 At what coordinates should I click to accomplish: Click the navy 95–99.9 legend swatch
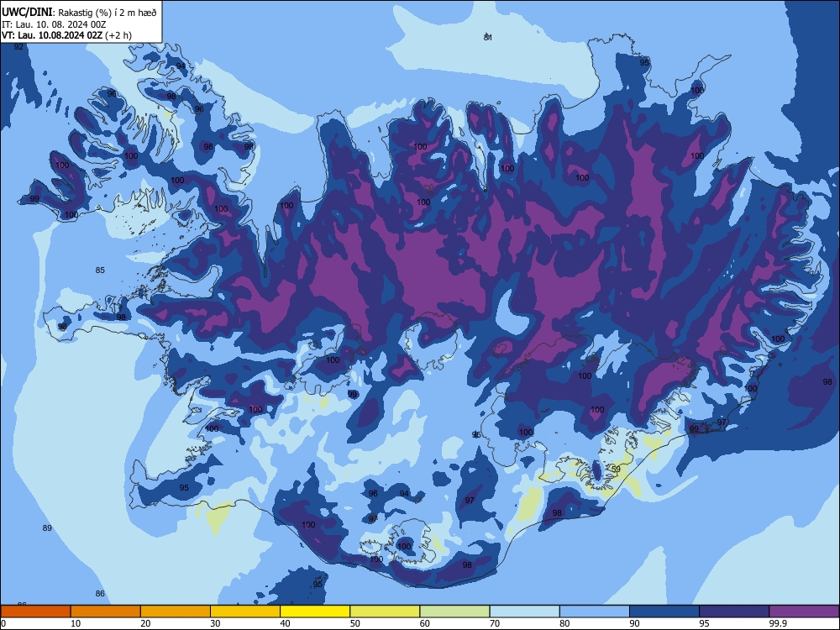[x=734, y=612]
